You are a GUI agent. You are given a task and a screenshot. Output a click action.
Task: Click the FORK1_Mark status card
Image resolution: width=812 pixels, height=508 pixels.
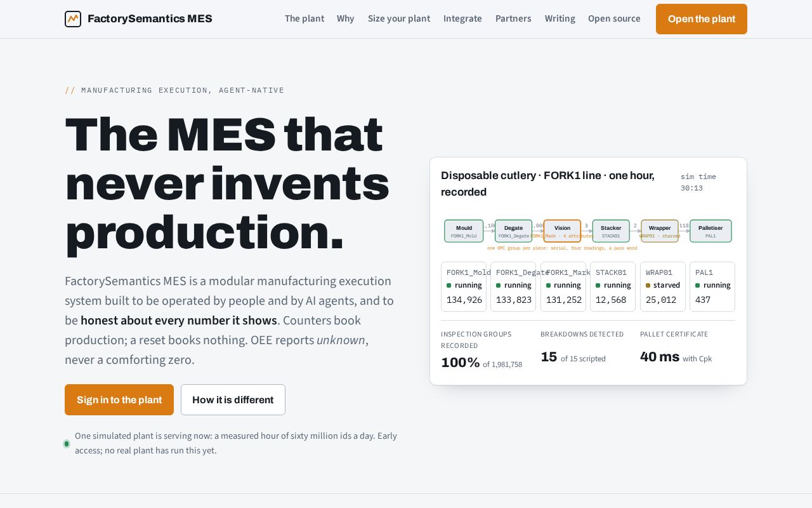point(563,287)
